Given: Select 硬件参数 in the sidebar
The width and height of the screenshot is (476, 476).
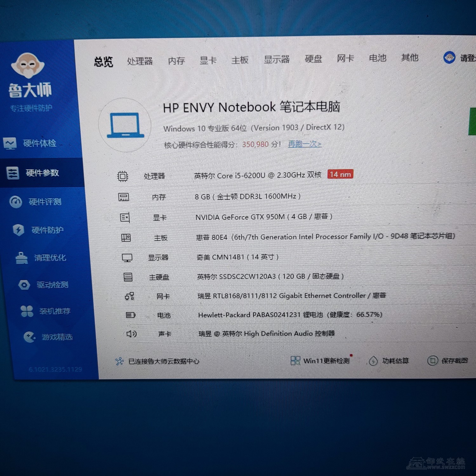Looking at the screenshot, I should (x=42, y=173).
